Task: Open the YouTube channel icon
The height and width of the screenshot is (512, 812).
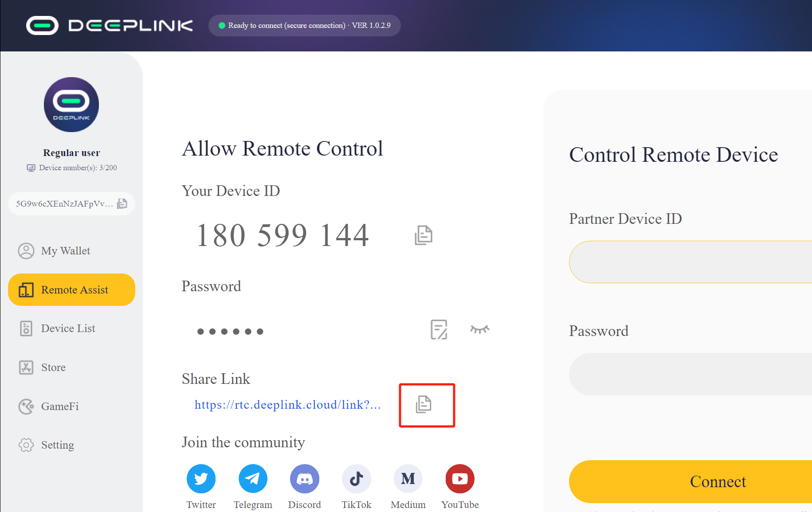Action: (x=460, y=479)
